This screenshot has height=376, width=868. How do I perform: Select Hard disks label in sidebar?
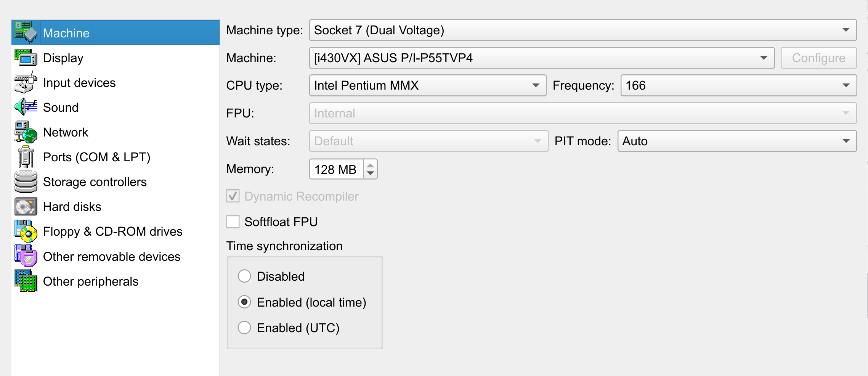click(x=72, y=207)
